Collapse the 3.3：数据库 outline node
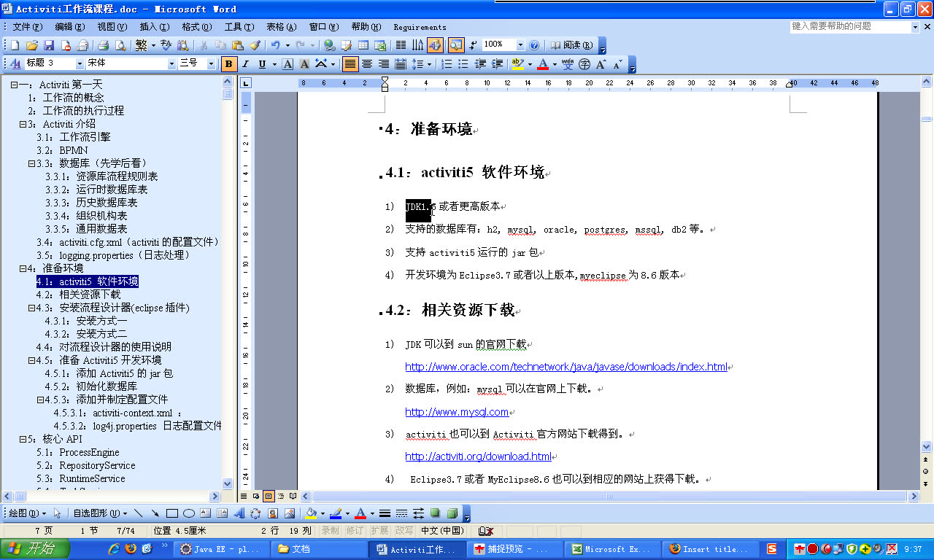Viewport: 934px width, 560px height. [x=31, y=163]
